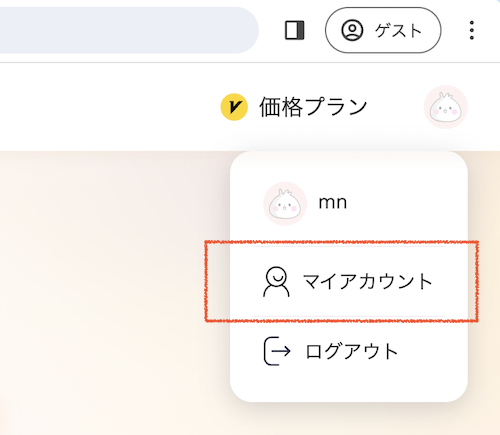This screenshot has width=500, height=435.
Task: Click the divider line under マイアカウント
Action: point(349,316)
